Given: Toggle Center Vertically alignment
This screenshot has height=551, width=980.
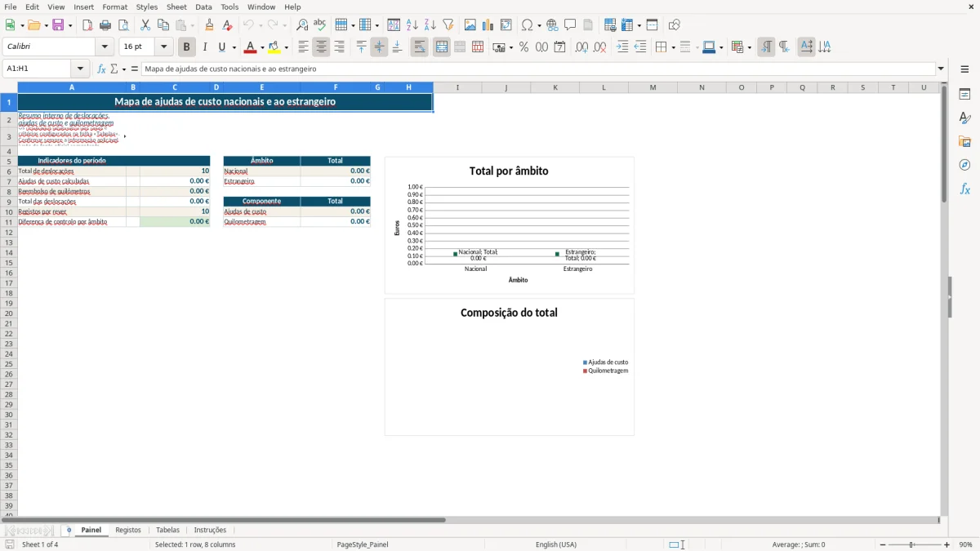Looking at the screenshot, I should [x=379, y=47].
